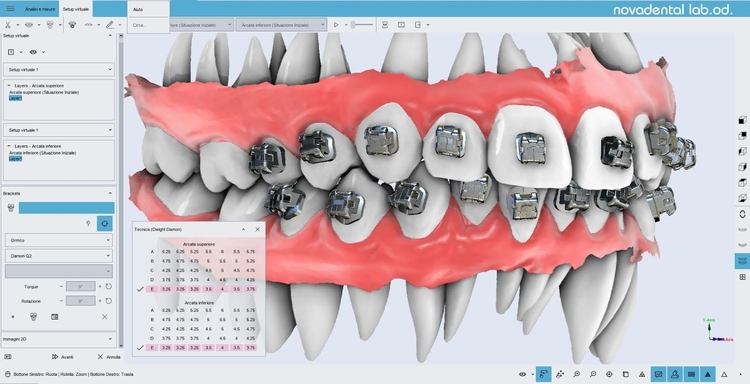The image size is (750, 384).
Task: Start the animation play button
Action: tap(336, 25)
